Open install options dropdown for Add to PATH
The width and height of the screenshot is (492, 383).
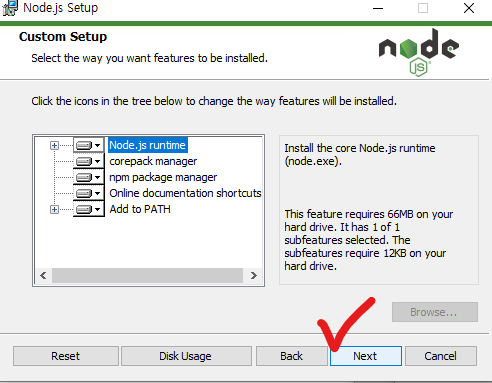pyautogui.click(x=88, y=209)
